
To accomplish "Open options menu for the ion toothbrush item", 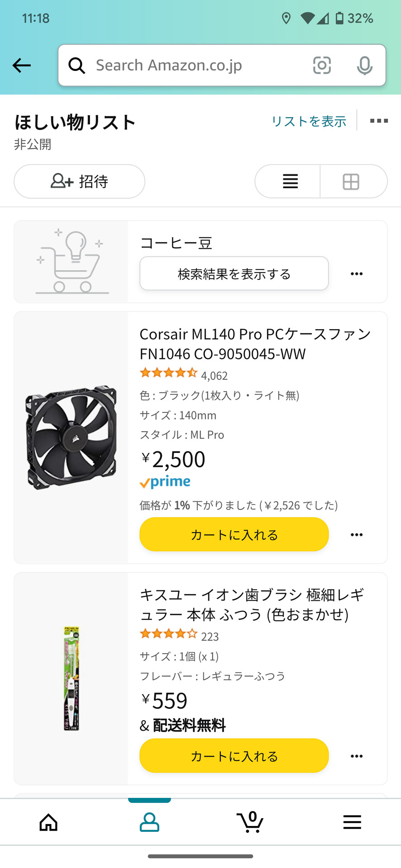I will pos(356,756).
